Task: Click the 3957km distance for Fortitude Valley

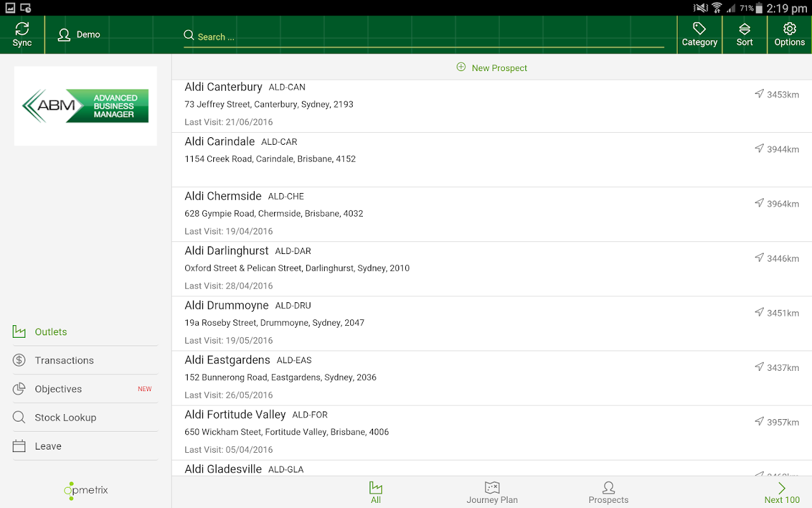Action: click(x=783, y=422)
